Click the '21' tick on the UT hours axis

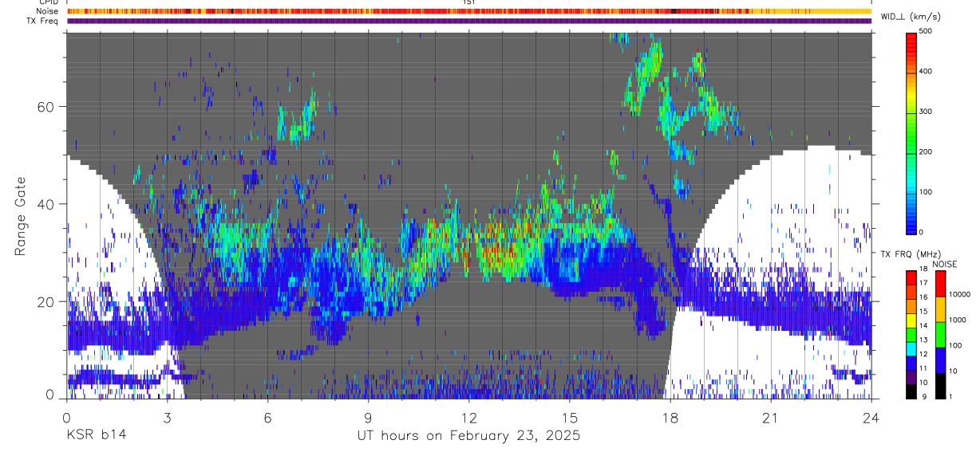pos(770,418)
